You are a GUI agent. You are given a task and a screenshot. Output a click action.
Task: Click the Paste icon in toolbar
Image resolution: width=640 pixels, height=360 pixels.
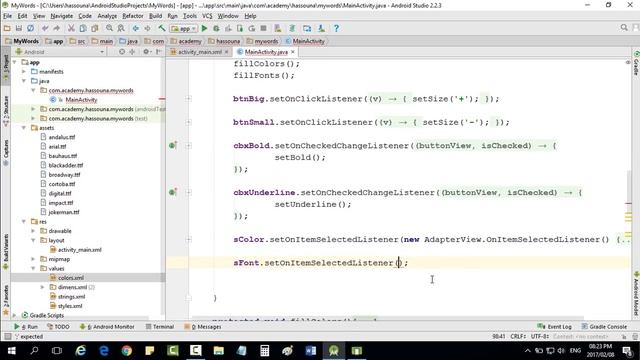click(x=95, y=28)
